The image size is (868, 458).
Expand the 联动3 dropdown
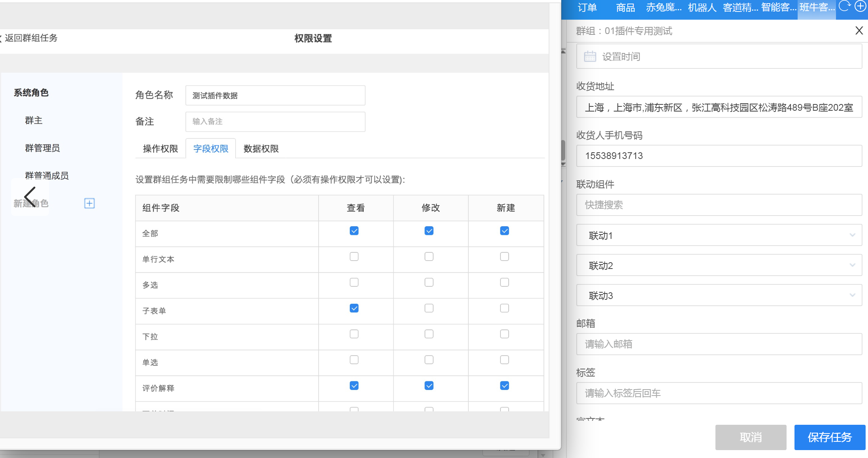(x=719, y=295)
